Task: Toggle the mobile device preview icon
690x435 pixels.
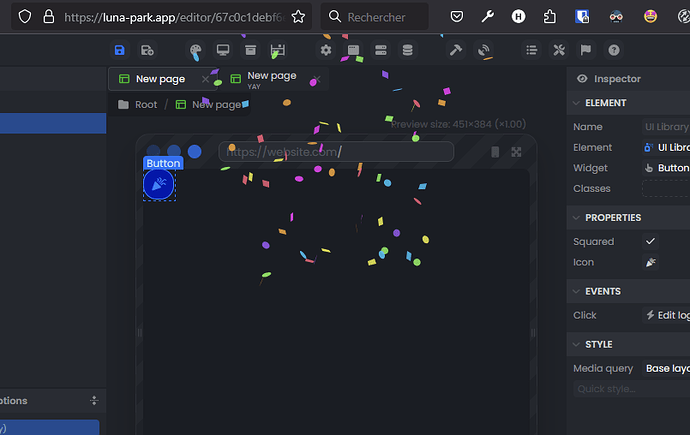Action: [x=495, y=152]
